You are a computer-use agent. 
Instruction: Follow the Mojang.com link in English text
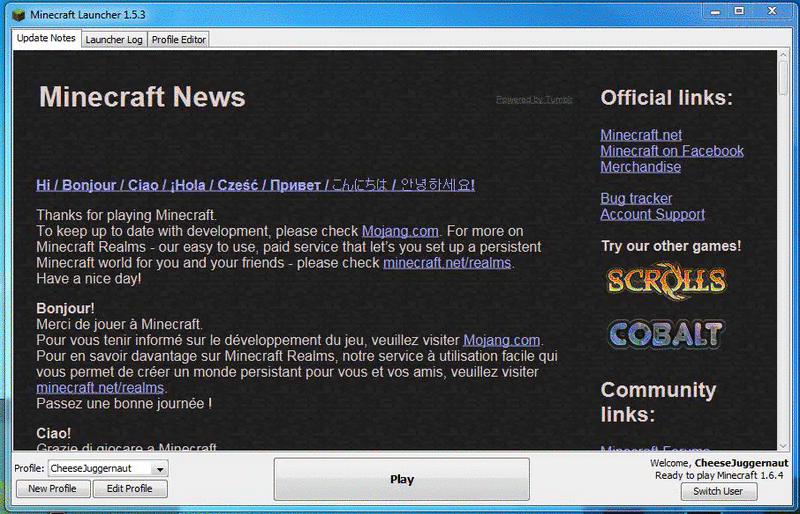[x=400, y=231]
